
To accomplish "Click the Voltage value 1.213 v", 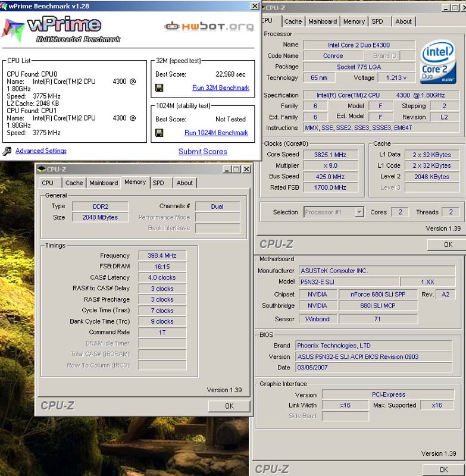I will tap(396, 78).
